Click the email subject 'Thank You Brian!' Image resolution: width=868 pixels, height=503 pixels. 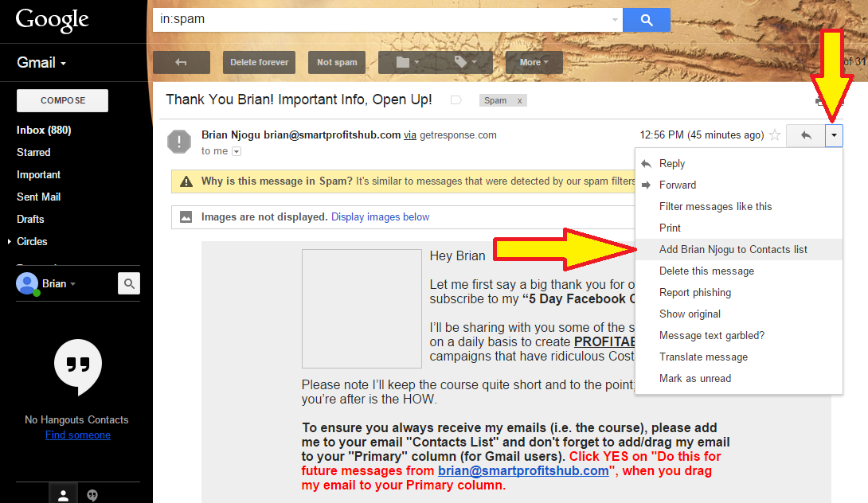pyautogui.click(x=299, y=99)
